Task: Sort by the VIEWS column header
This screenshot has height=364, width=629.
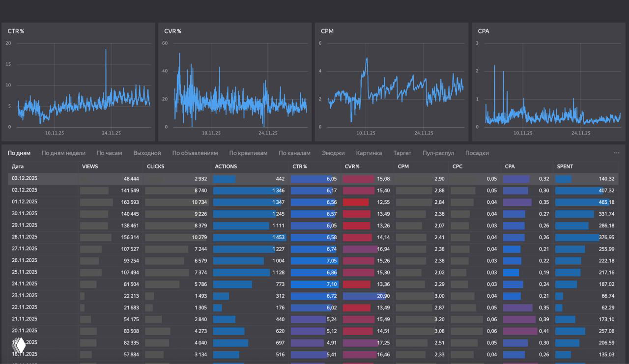Action: point(90,167)
